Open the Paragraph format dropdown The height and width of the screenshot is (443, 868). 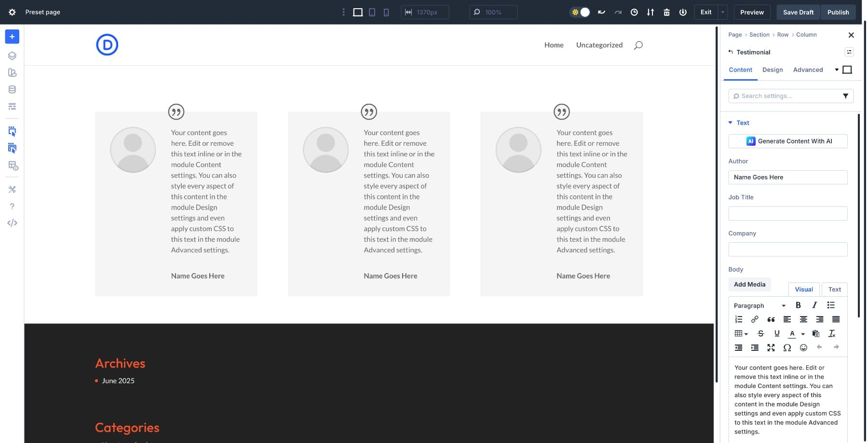759,305
